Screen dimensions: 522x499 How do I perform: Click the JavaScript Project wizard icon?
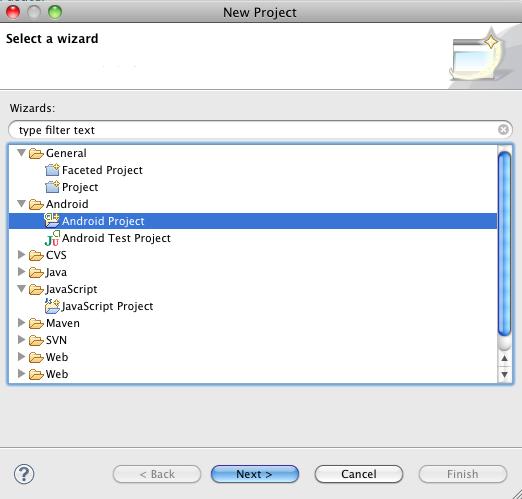(x=52, y=306)
